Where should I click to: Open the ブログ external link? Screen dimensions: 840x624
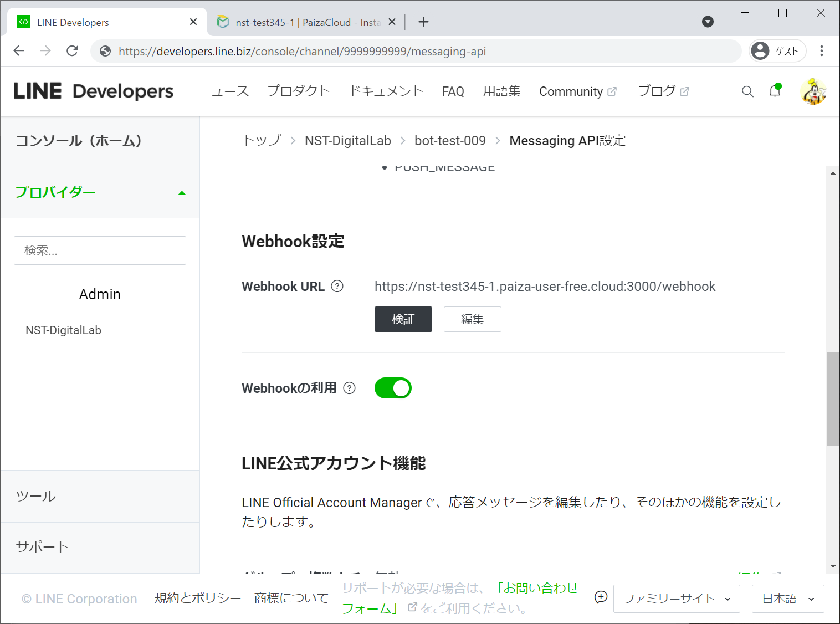pyautogui.click(x=663, y=91)
